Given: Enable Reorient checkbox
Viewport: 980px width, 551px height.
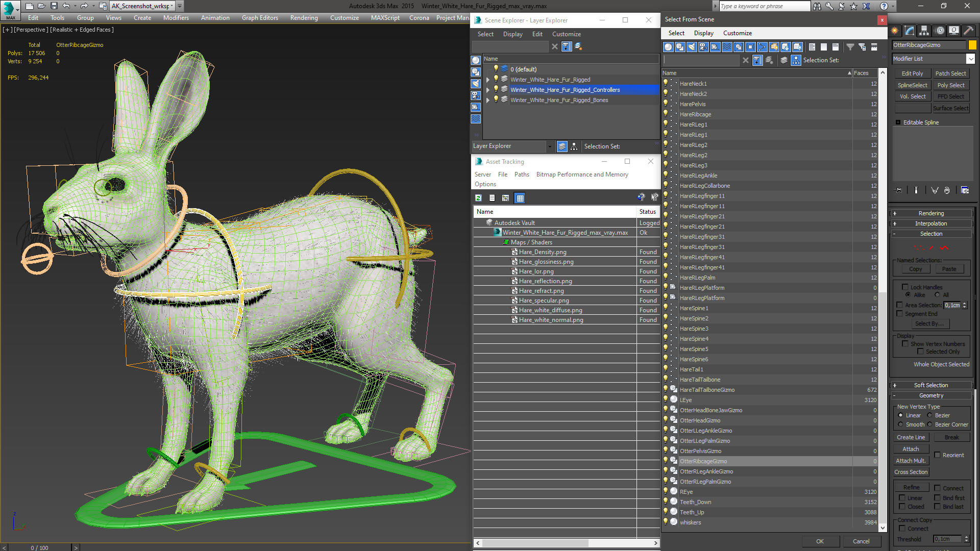Looking at the screenshot, I should [937, 455].
